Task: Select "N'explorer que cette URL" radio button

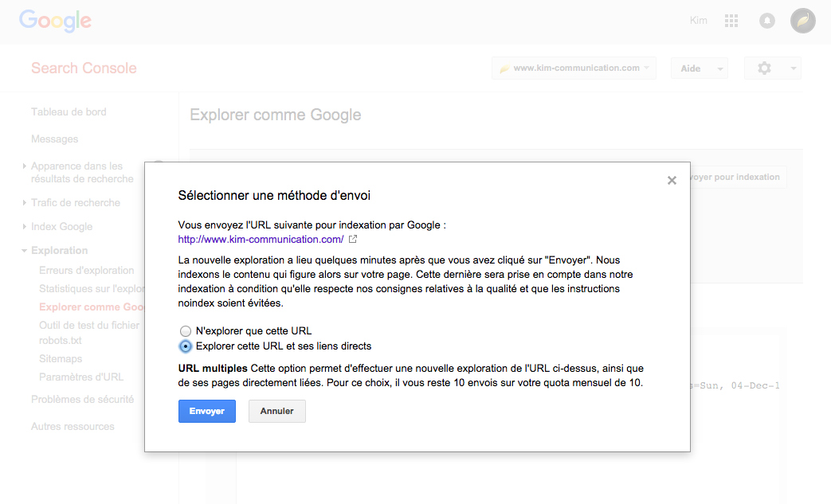Action: (x=186, y=331)
